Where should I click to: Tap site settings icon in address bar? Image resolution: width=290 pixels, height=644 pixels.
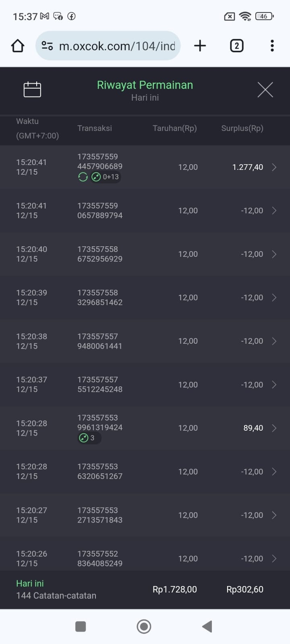click(48, 46)
